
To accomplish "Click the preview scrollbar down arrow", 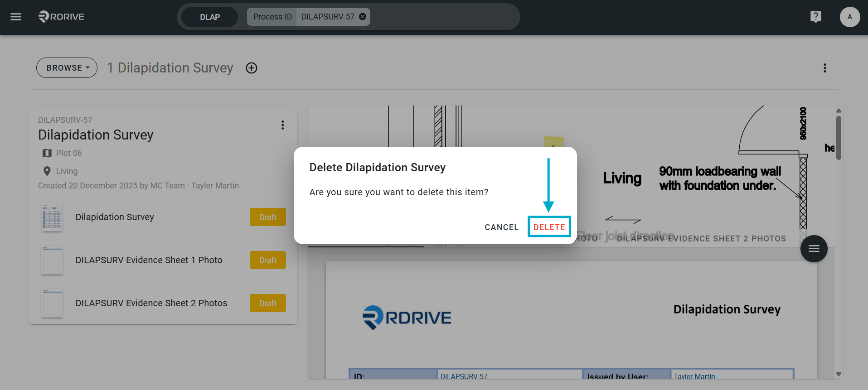I will (839, 374).
